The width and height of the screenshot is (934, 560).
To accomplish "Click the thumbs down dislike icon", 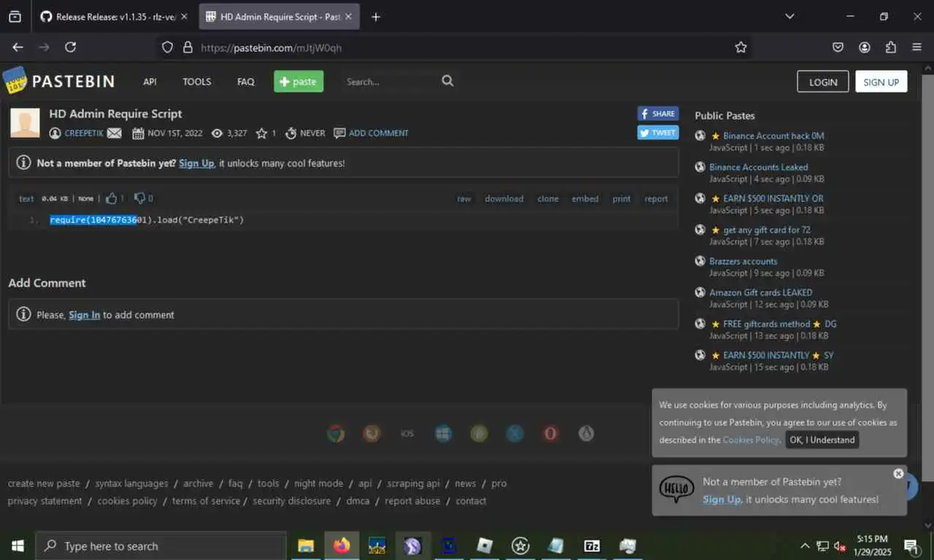I will pos(139,198).
